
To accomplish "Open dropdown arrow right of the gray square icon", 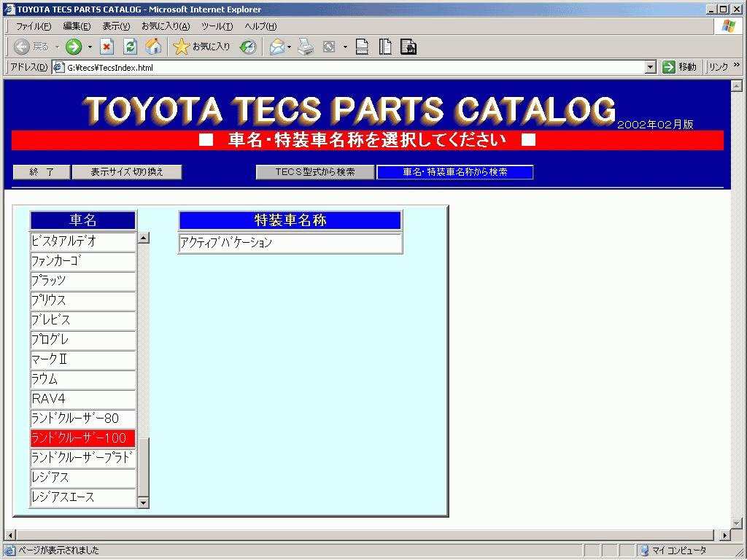I will (x=345, y=47).
